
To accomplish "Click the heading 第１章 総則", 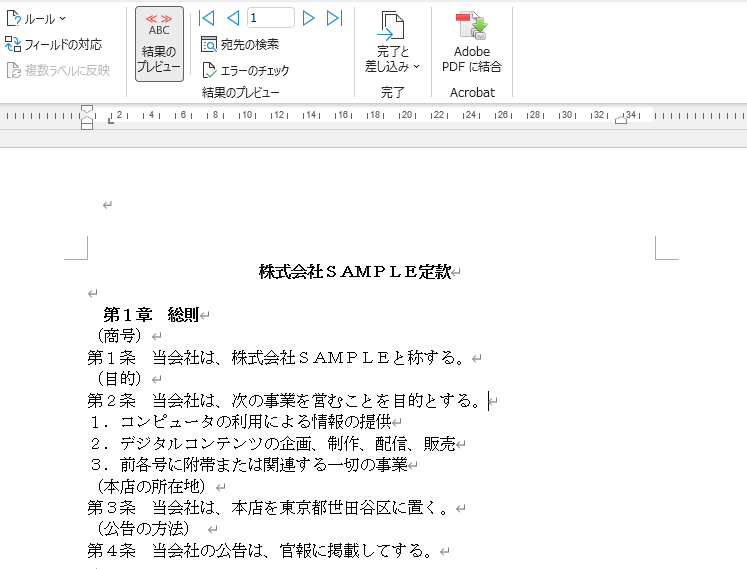I will [151, 315].
